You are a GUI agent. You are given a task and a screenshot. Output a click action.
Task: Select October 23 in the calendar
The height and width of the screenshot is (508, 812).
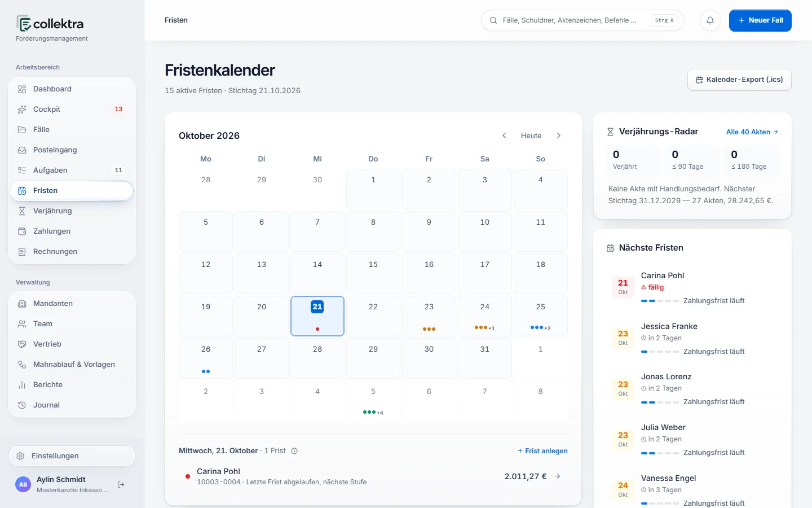point(429,316)
